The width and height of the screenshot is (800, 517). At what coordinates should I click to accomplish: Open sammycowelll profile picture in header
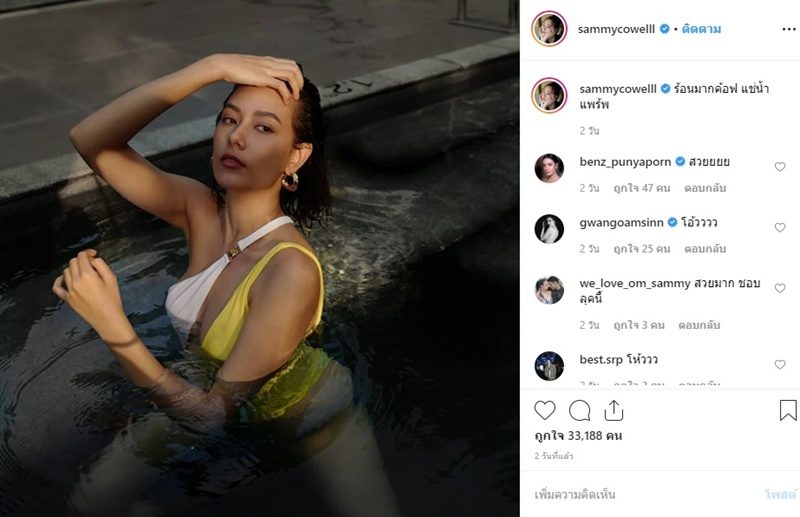(x=549, y=29)
